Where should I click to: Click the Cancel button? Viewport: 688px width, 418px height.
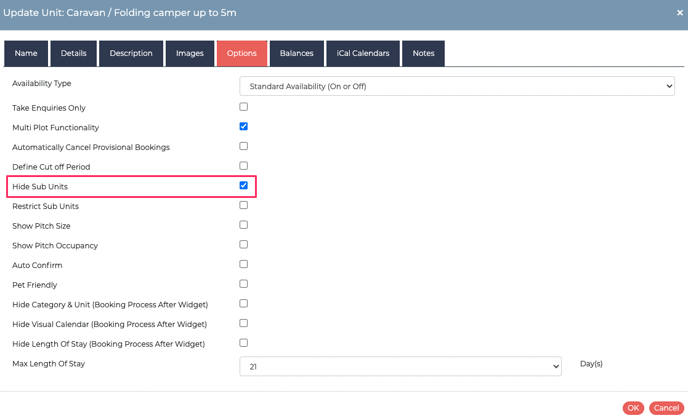[666, 408]
